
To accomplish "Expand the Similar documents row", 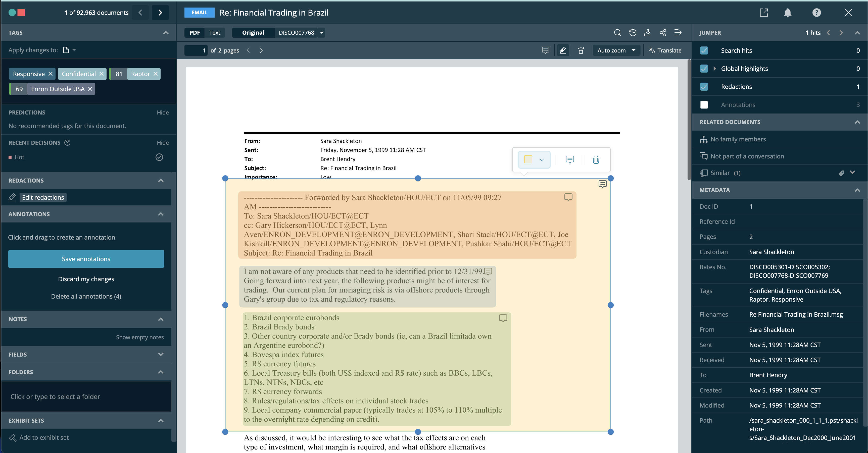I will pos(852,173).
